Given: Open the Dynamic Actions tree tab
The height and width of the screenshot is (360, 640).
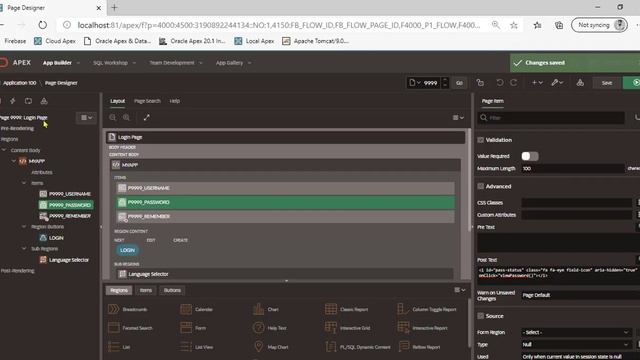Looking at the screenshot, I should (x=13, y=101).
